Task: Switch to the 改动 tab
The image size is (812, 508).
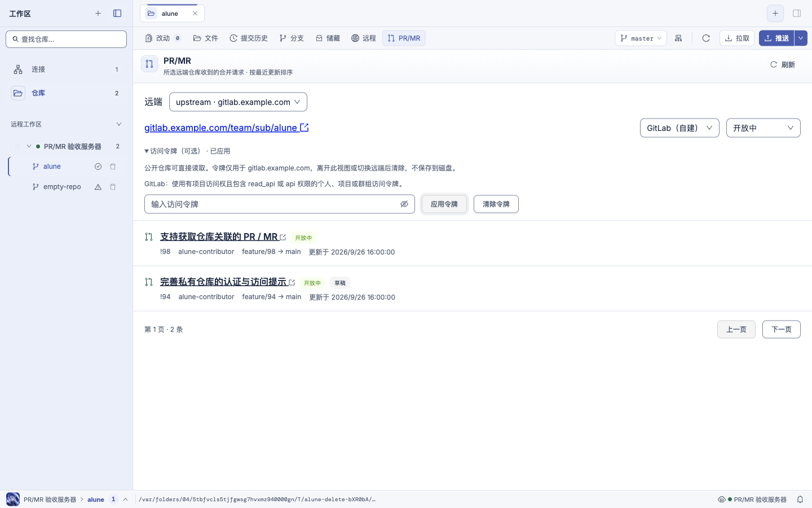Action: coord(163,38)
